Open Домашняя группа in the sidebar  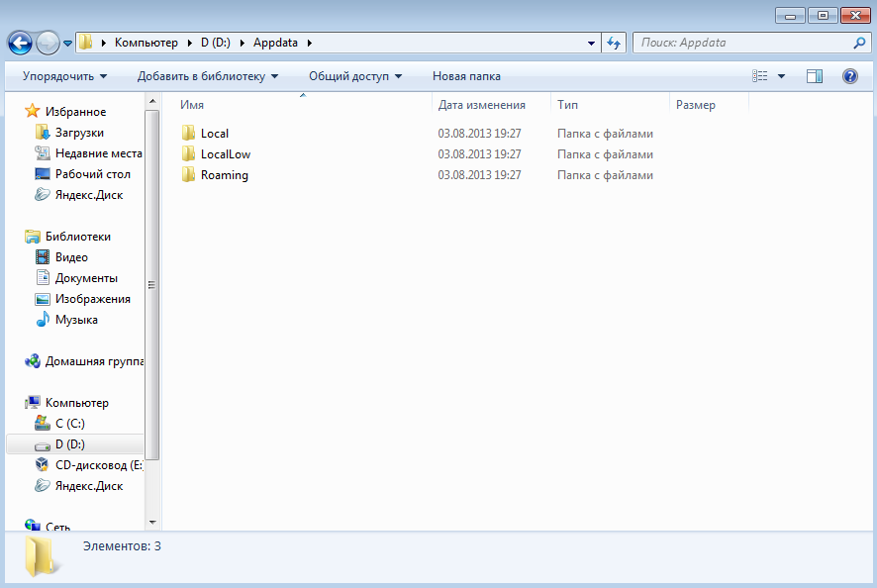94,361
